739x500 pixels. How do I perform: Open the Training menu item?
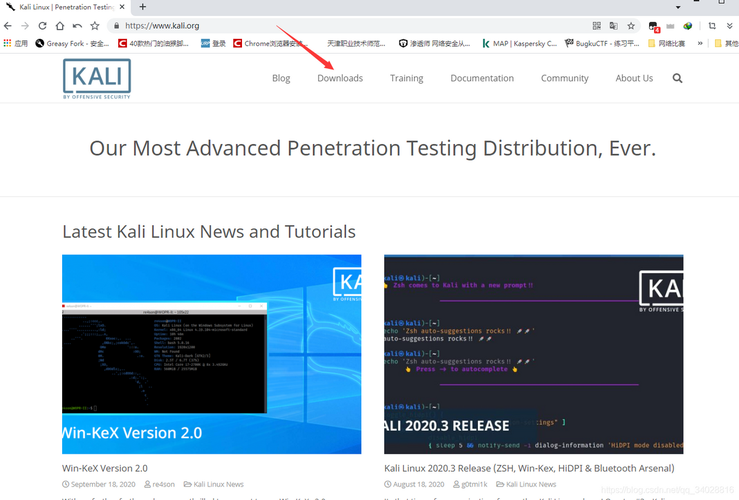coord(406,78)
